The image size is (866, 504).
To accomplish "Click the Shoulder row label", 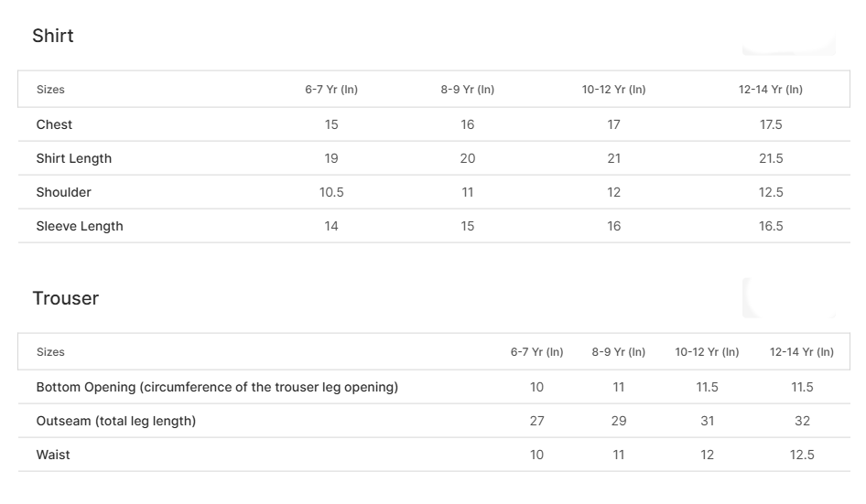I will pos(64,192).
